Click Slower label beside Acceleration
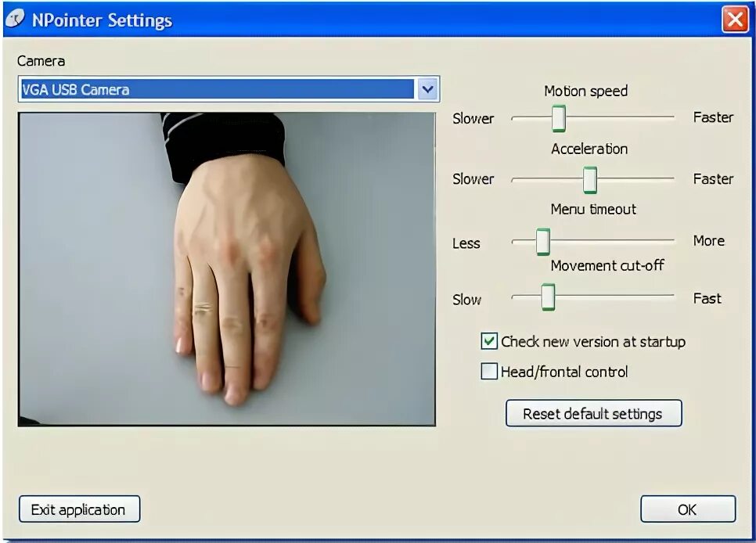The width and height of the screenshot is (756, 543). (x=473, y=179)
